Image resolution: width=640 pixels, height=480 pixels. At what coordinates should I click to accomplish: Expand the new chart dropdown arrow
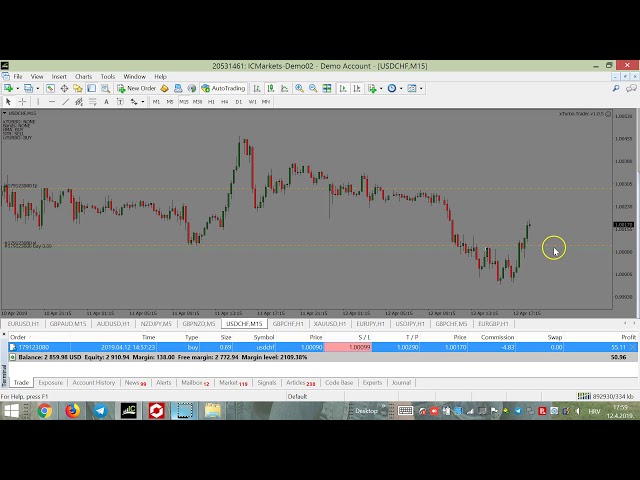16,88
